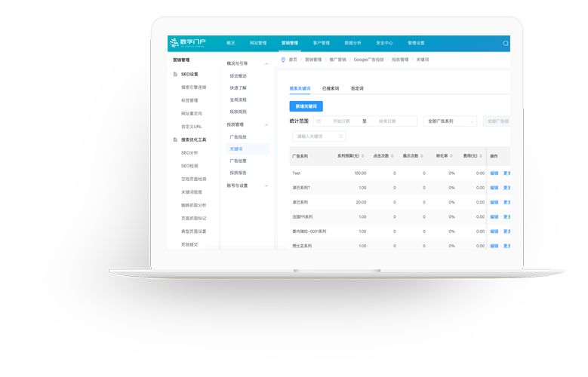
Task: Collapse the 投放管理 section
Action: click(266, 124)
